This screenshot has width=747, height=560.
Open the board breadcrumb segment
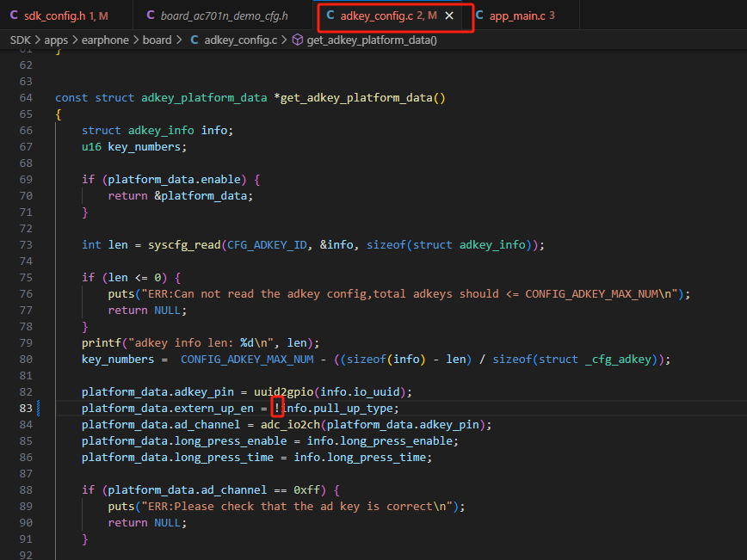coord(157,40)
